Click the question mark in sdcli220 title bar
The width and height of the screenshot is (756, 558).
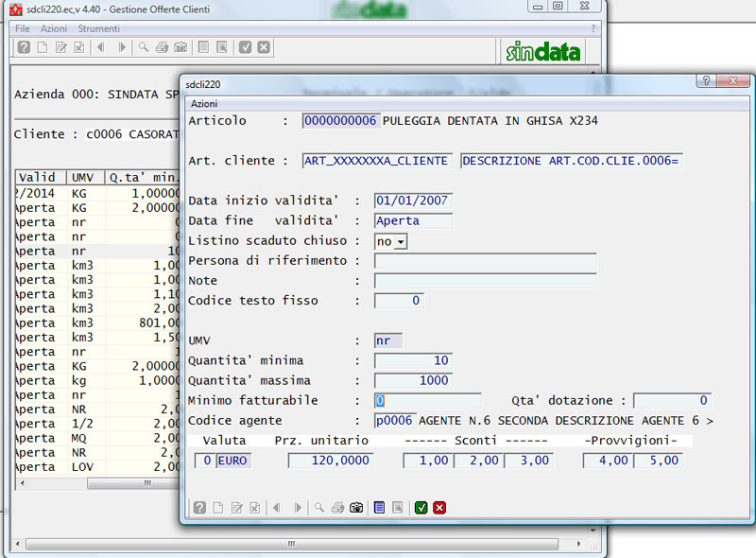tap(706, 80)
